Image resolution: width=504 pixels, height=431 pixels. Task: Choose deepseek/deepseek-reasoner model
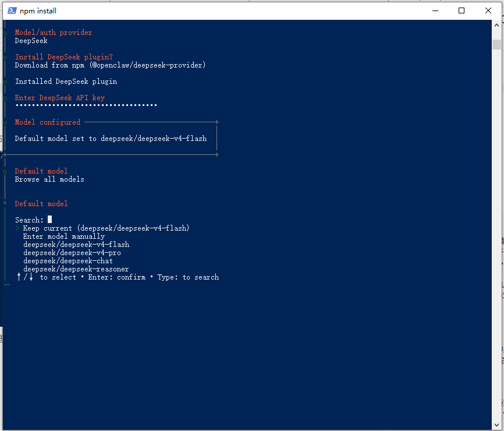tap(76, 269)
